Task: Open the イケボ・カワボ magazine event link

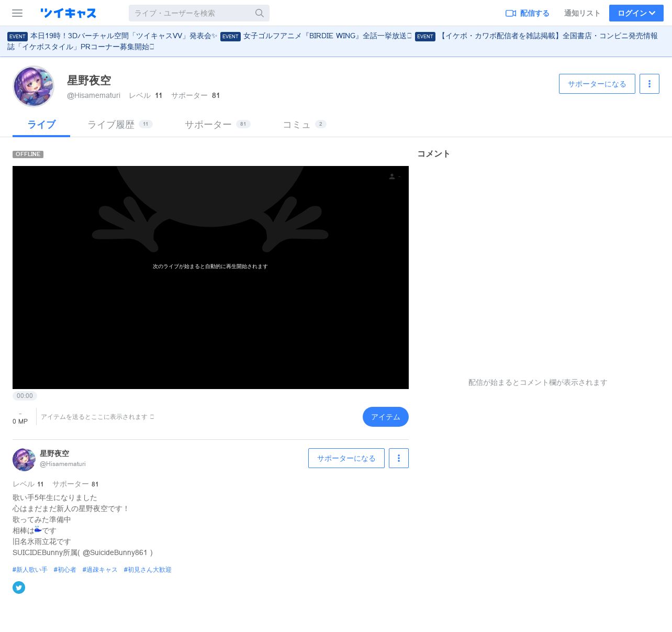Action: pos(332,41)
